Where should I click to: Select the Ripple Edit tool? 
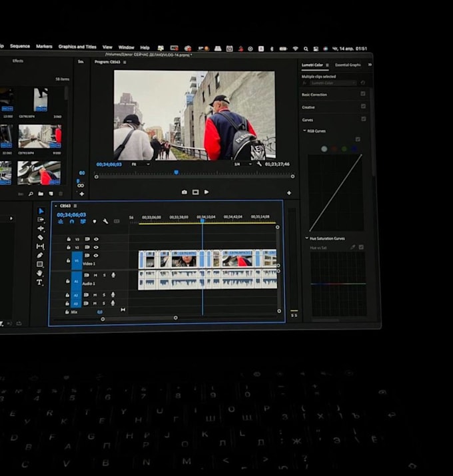(x=41, y=228)
